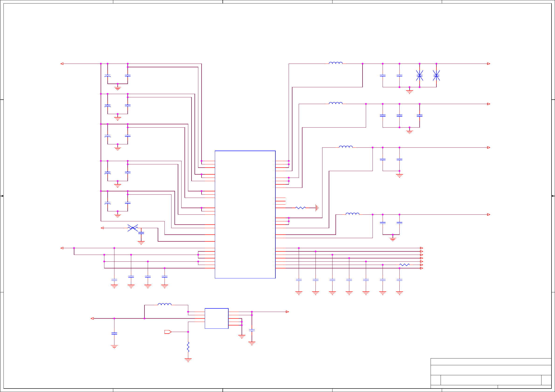Click the title block in the bottom-right corner

[x=490, y=373]
